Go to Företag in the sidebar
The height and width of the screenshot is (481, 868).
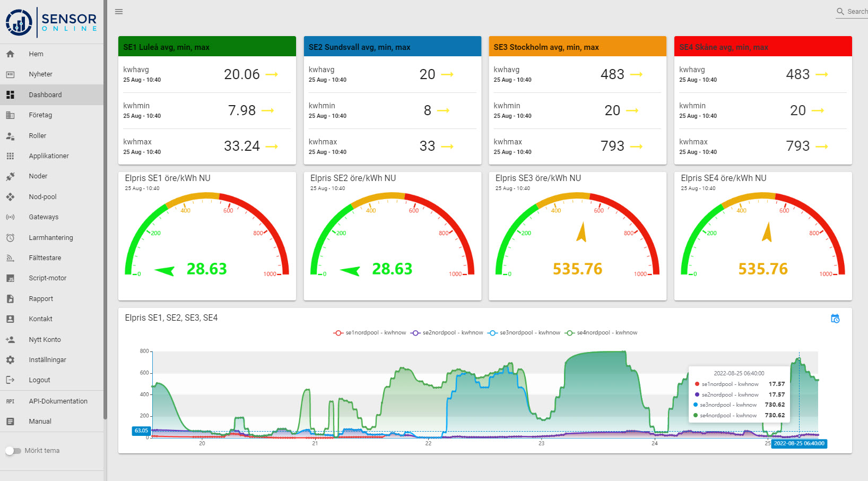coord(51,115)
